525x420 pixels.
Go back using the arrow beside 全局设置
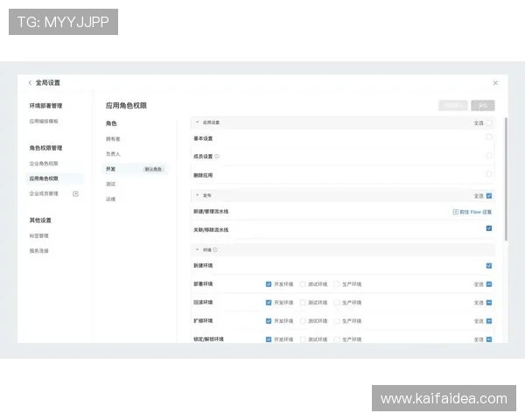pyautogui.click(x=30, y=83)
